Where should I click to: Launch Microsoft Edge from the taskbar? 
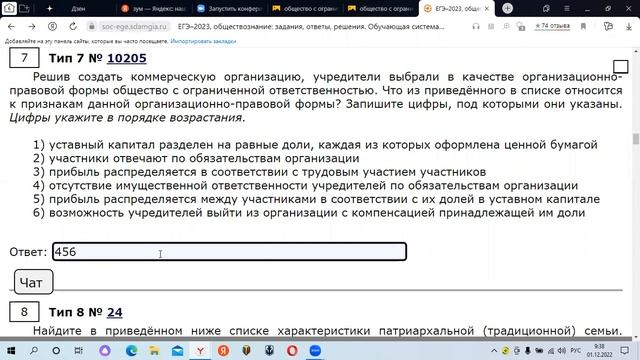[x=131, y=351]
